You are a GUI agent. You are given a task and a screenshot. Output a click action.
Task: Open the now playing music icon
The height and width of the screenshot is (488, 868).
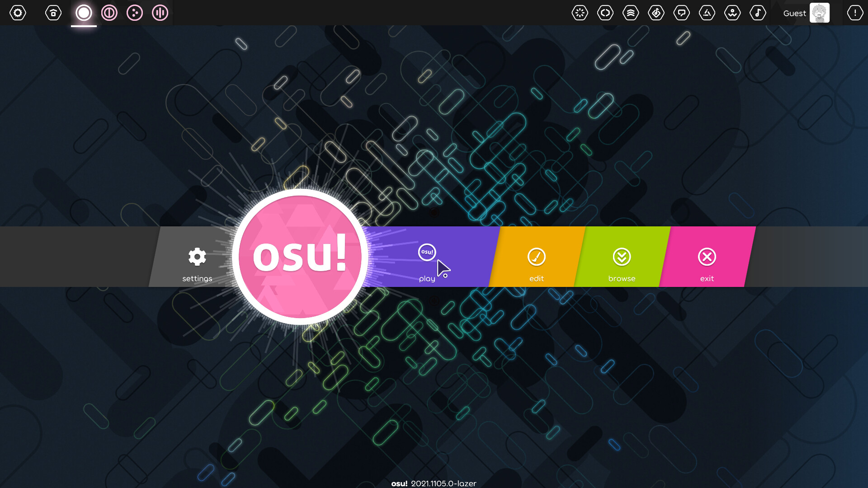pos(758,13)
